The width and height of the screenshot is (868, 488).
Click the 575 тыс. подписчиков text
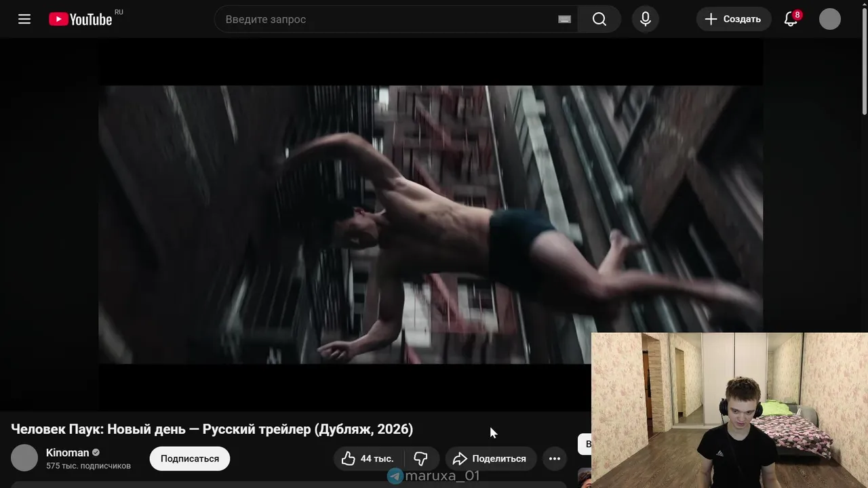[88, 466]
